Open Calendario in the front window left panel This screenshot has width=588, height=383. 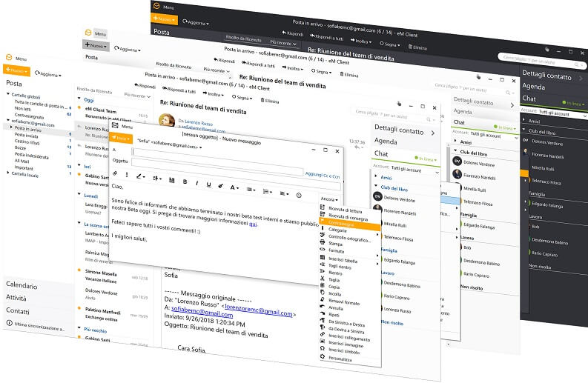tap(22, 285)
